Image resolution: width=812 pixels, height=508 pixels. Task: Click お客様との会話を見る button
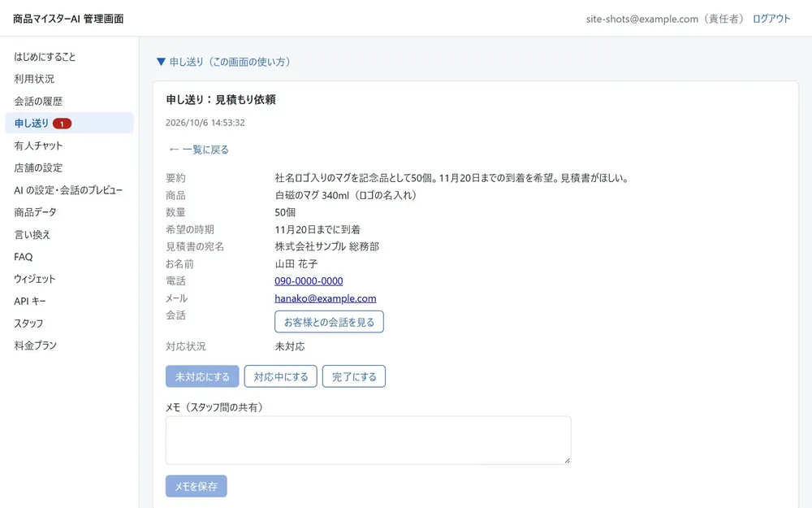pyautogui.click(x=329, y=322)
